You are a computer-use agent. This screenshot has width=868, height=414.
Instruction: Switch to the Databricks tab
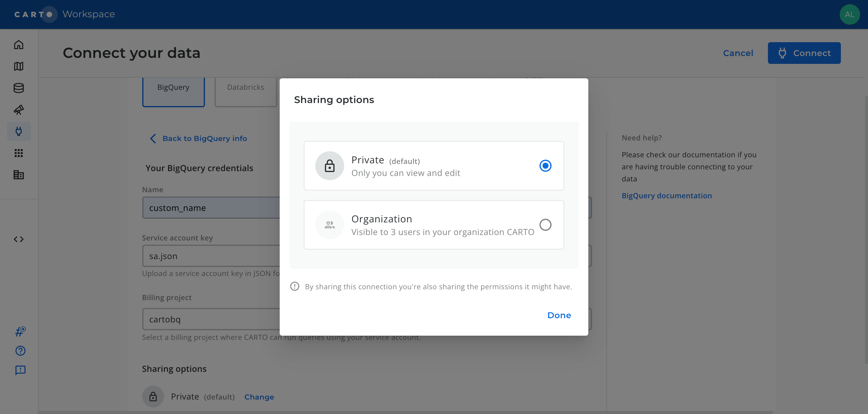click(246, 92)
